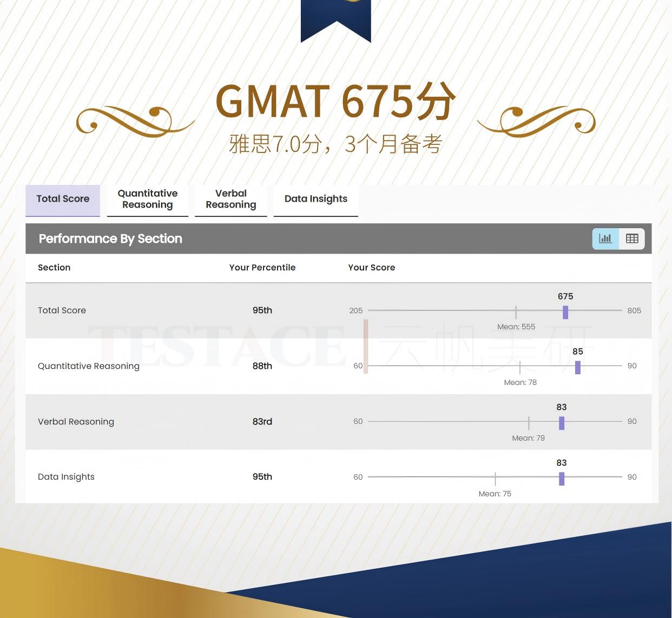Click the Mean: 555 label below the score bar

pos(516,327)
